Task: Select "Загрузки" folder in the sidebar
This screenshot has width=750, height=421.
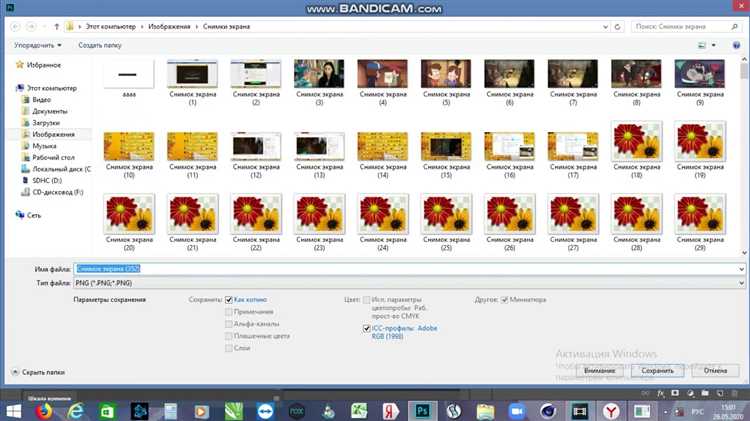Action: tap(47, 122)
